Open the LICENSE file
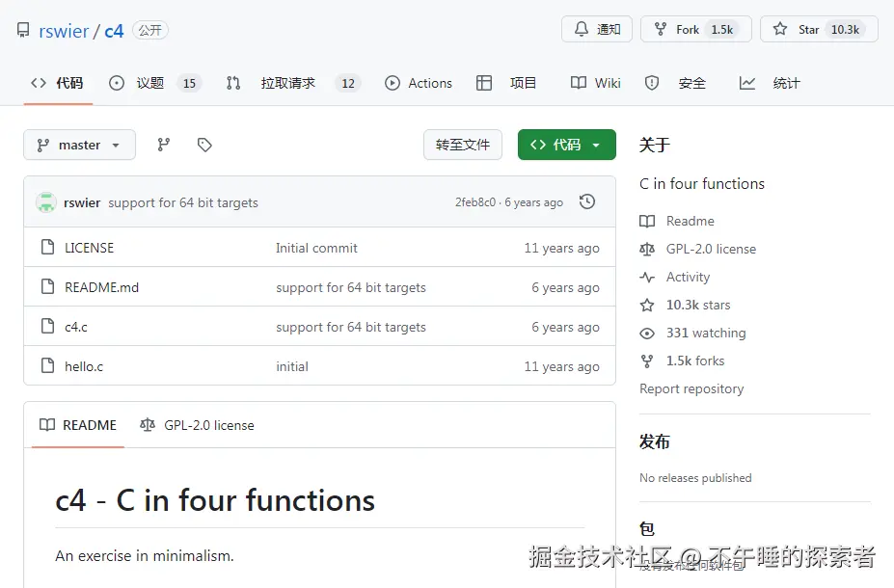Viewport: 894px width, 588px height. (x=89, y=248)
